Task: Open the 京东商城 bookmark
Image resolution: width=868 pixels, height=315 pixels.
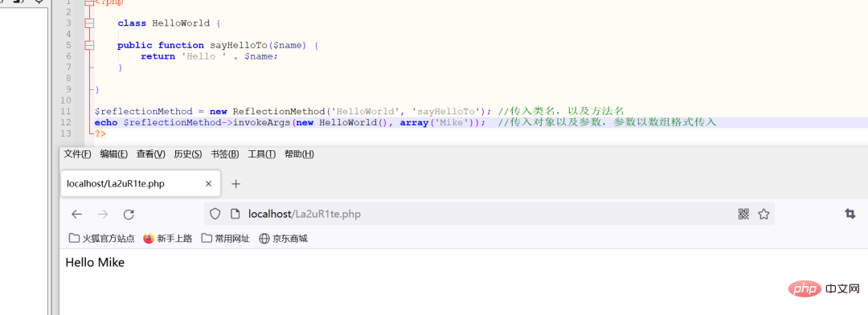Action: (x=283, y=239)
